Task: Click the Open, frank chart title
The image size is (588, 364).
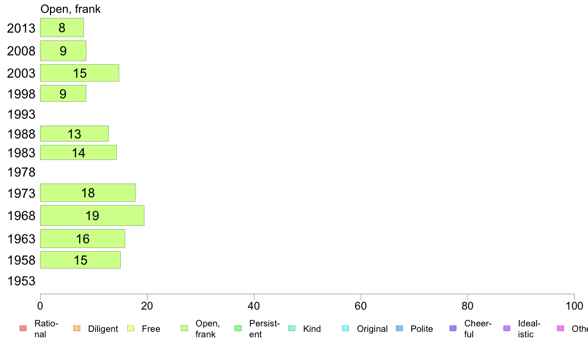Action: 70,9
